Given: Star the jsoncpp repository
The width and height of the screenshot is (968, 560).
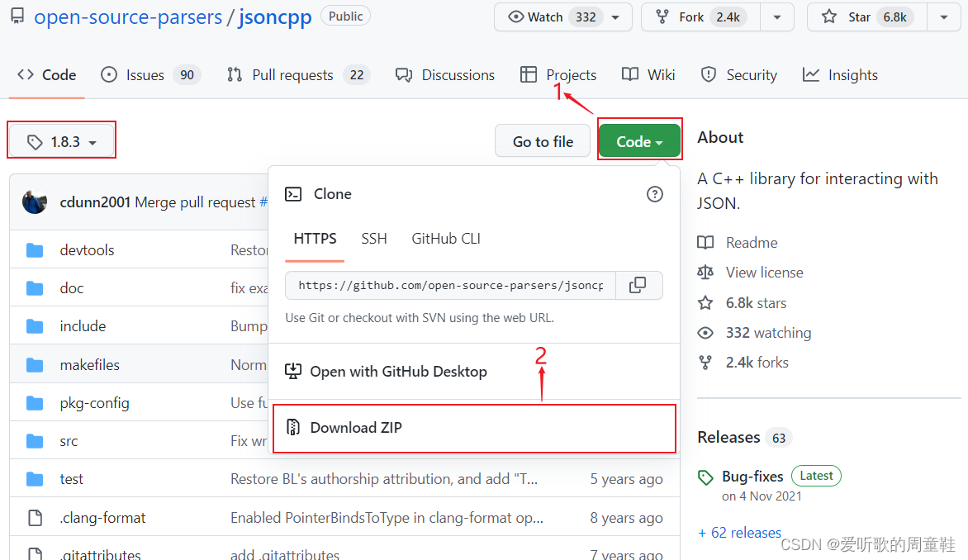Looking at the screenshot, I should pos(866,17).
